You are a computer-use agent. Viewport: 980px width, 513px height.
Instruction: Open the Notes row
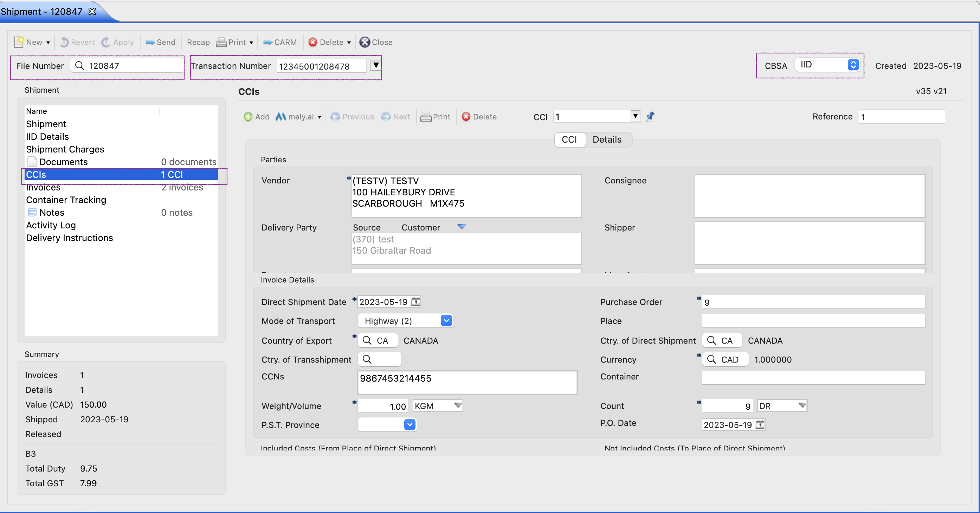(x=121, y=212)
